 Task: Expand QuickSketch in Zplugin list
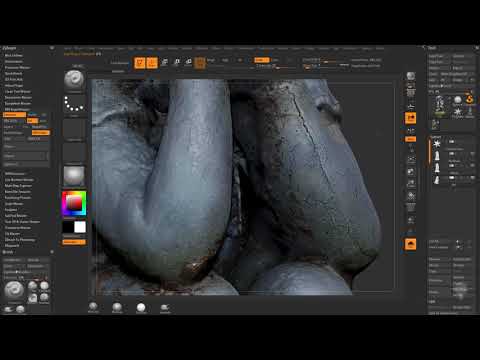click(13, 74)
